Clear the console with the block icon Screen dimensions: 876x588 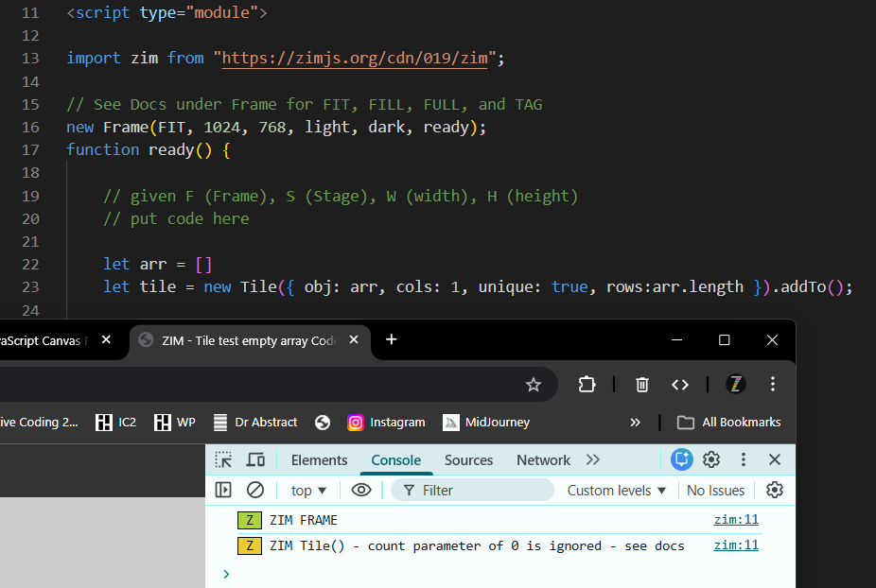[x=255, y=490]
